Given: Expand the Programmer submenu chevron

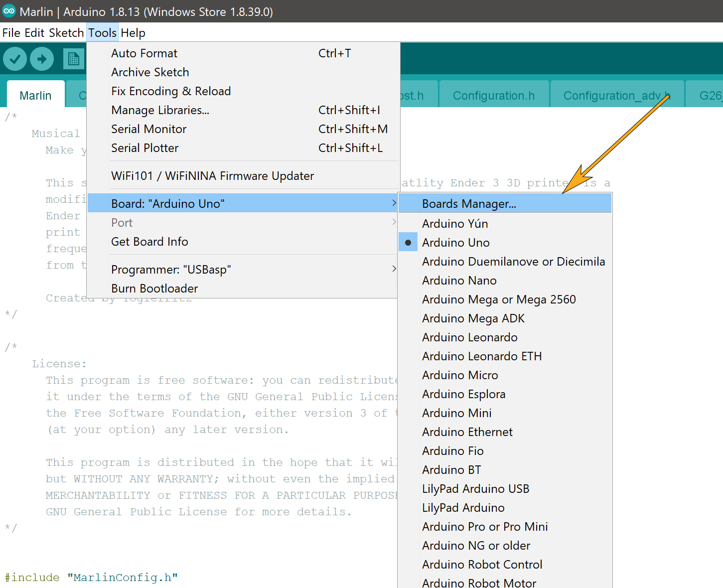Looking at the screenshot, I should coord(393,269).
